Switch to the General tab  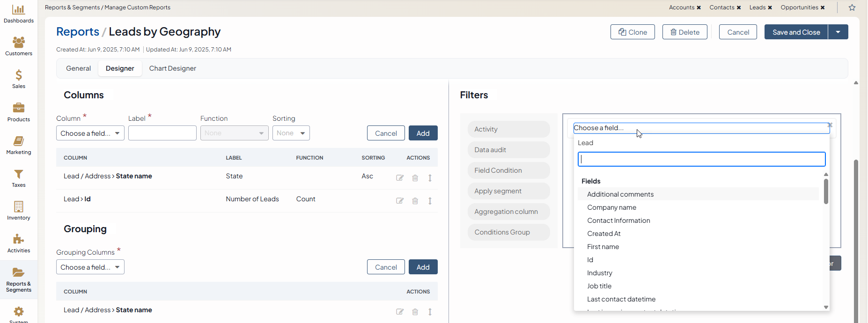[x=78, y=68]
